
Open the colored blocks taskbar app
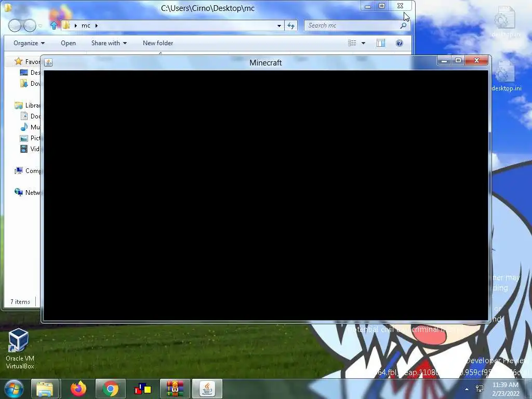click(143, 389)
